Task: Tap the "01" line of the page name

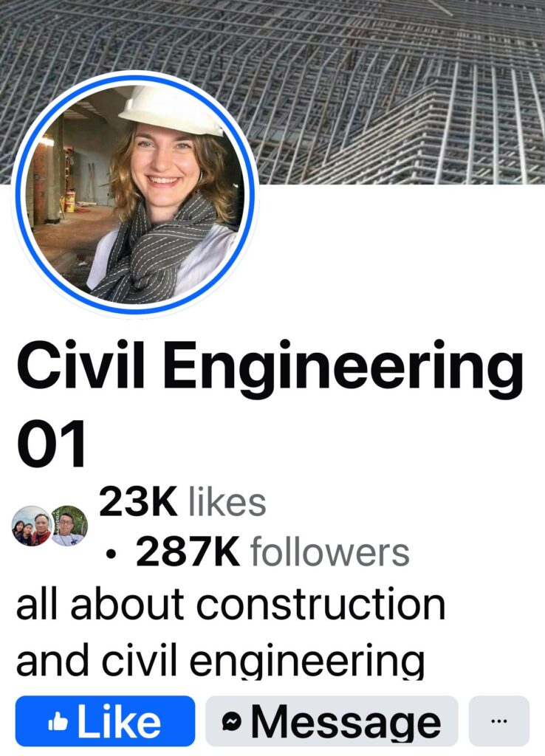Action: pos(51,444)
